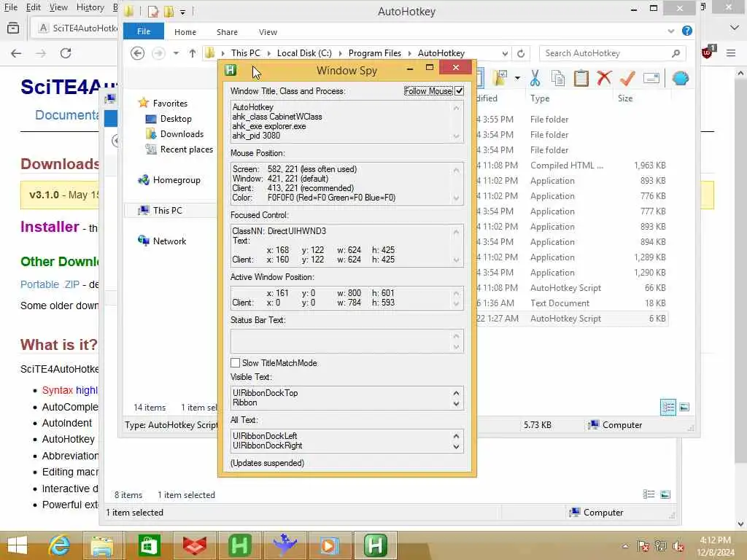Image resolution: width=747 pixels, height=560 pixels.
Task: Go back in AutoHotkey Explorer window
Action: click(137, 53)
